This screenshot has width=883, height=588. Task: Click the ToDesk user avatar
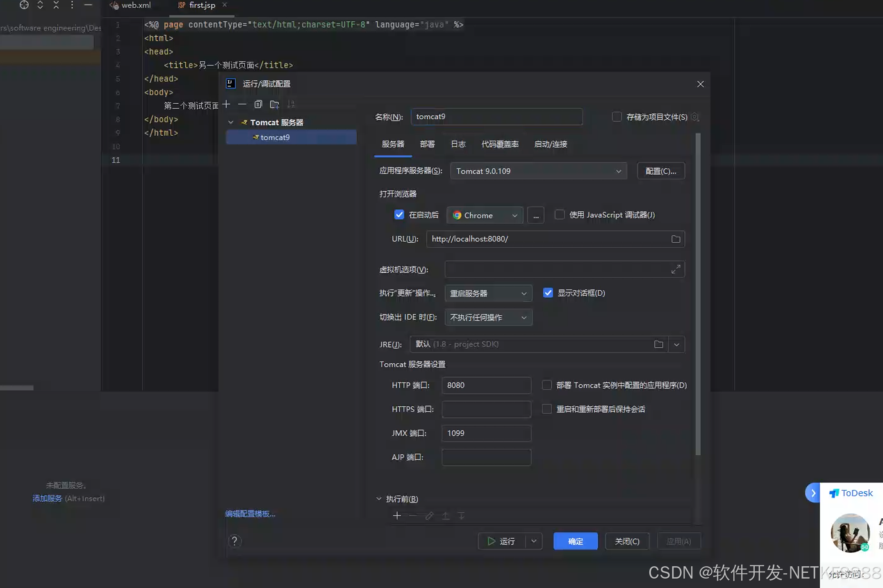point(850,533)
